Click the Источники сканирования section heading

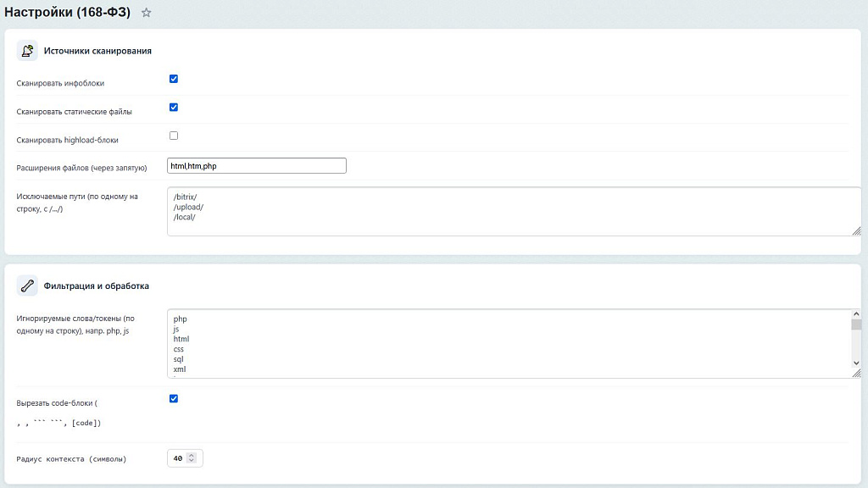pos(97,51)
